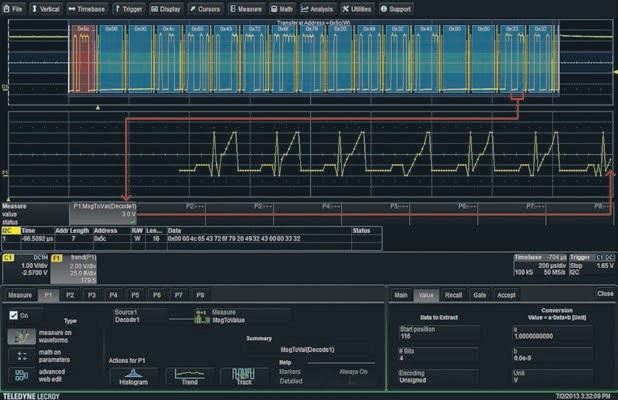Screen dimensions: 618x400
Task: Click the 0x4c data byte annotation
Action: 168,29
